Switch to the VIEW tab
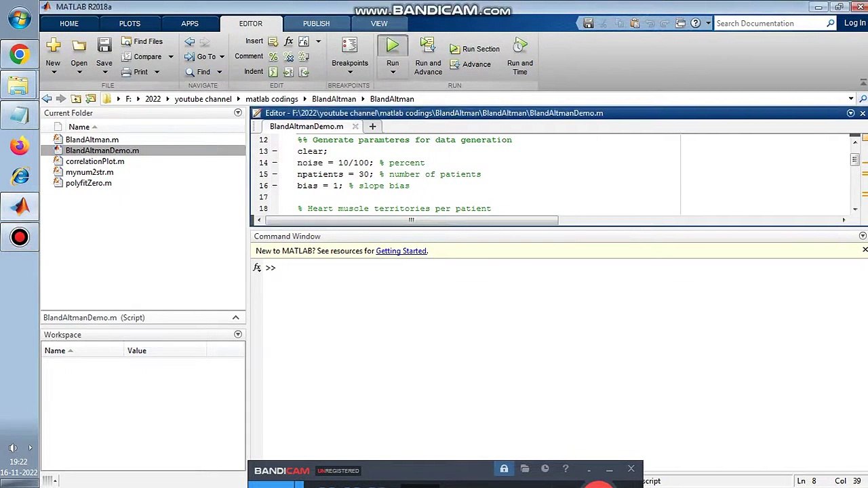Screen dimensions: 868x488 click(379, 24)
